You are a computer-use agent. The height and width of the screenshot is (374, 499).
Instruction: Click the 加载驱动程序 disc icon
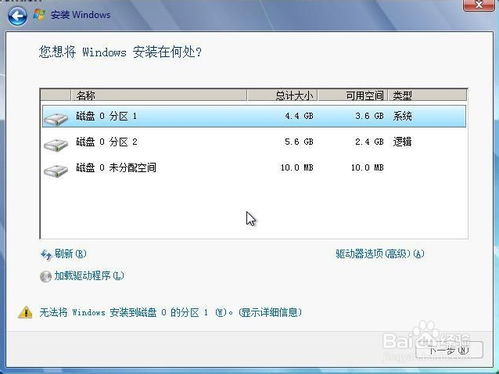coord(46,276)
